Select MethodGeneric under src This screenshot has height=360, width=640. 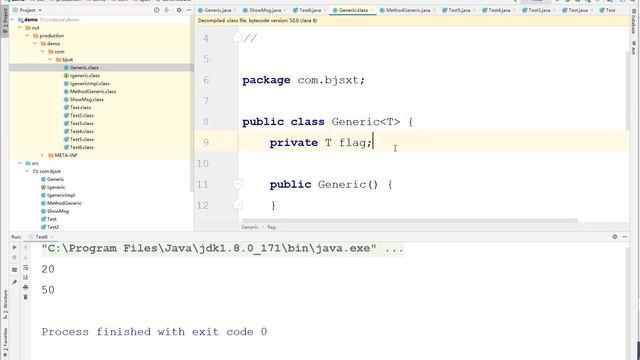[64, 203]
